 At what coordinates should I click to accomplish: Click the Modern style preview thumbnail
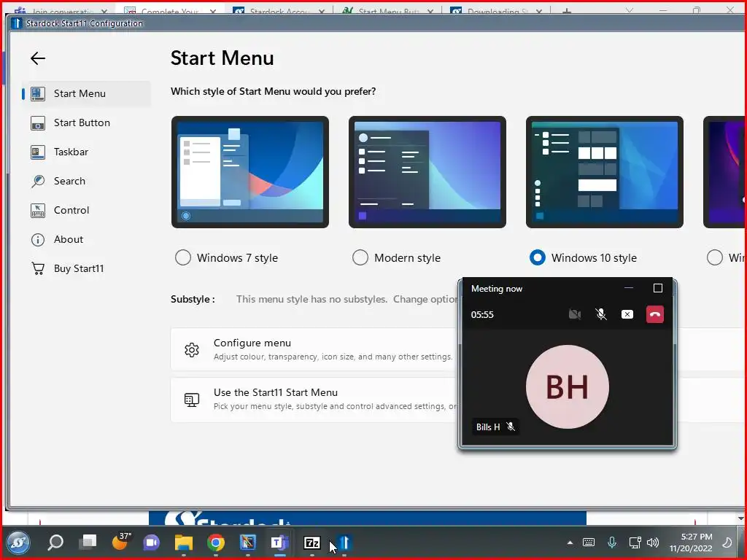[427, 172]
